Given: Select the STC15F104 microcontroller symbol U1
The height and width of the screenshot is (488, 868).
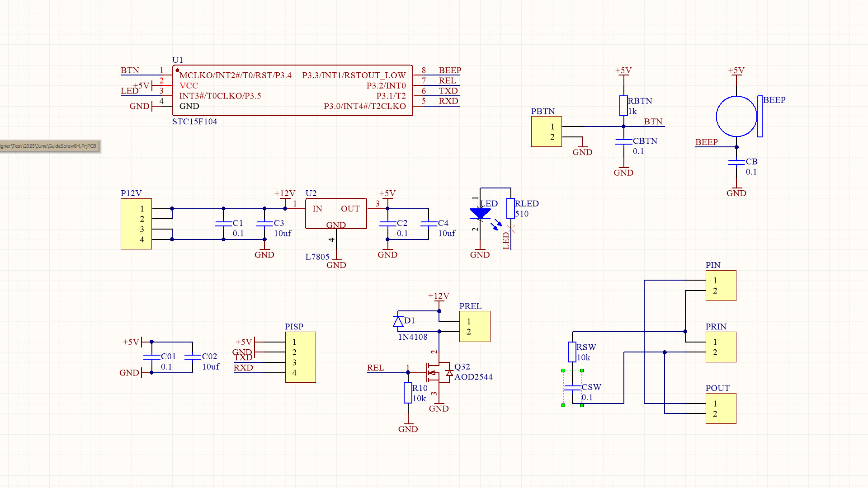Looking at the screenshot, I should click(x=293, y=90).
